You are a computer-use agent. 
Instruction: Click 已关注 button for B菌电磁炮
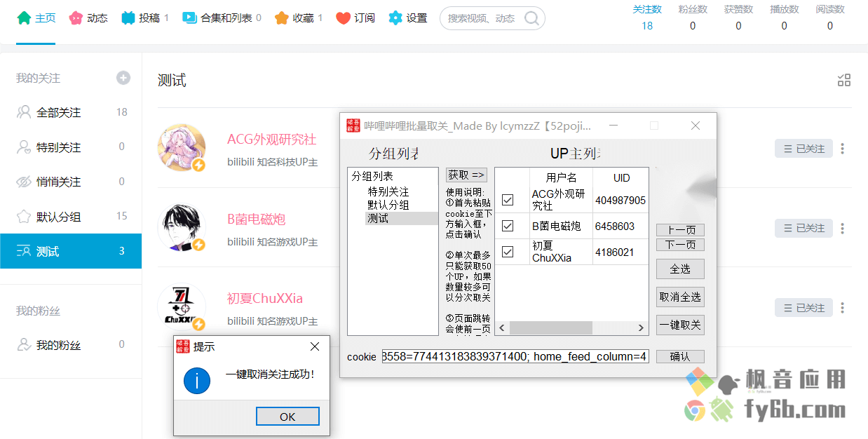[803, 228]
